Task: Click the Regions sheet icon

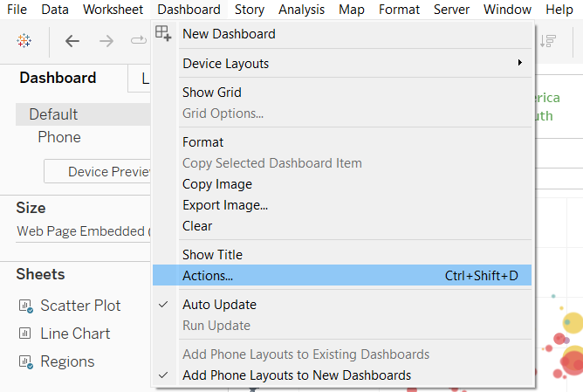Action: coord(24,361)
